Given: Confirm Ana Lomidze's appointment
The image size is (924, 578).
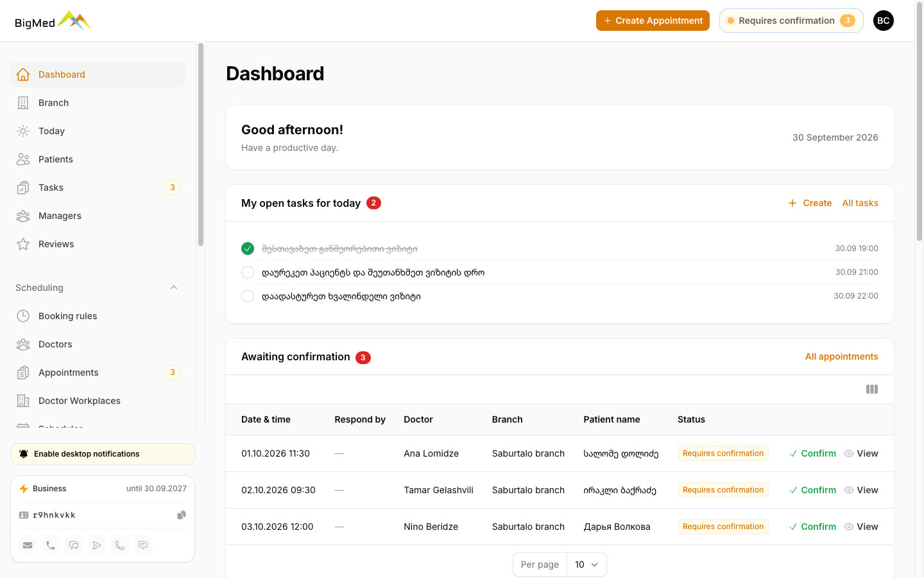Looking at the screenshot, I should (x=812, y=453).
